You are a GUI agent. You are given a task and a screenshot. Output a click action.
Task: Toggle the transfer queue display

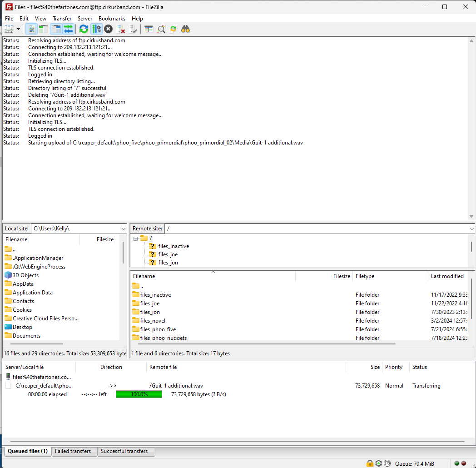point(68,29)
